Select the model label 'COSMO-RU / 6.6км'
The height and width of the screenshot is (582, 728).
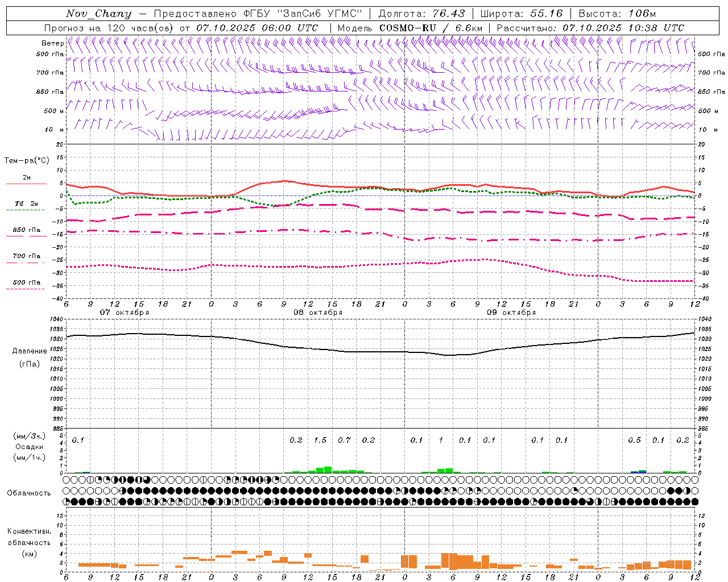pos(431,28)
